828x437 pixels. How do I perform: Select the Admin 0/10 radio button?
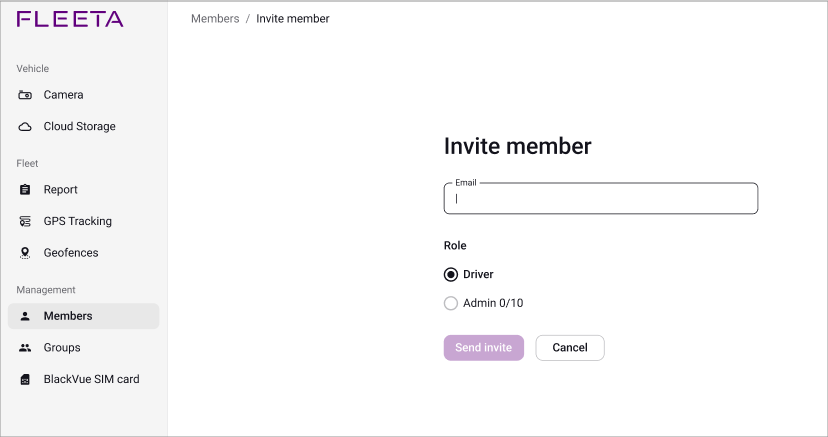450,303
